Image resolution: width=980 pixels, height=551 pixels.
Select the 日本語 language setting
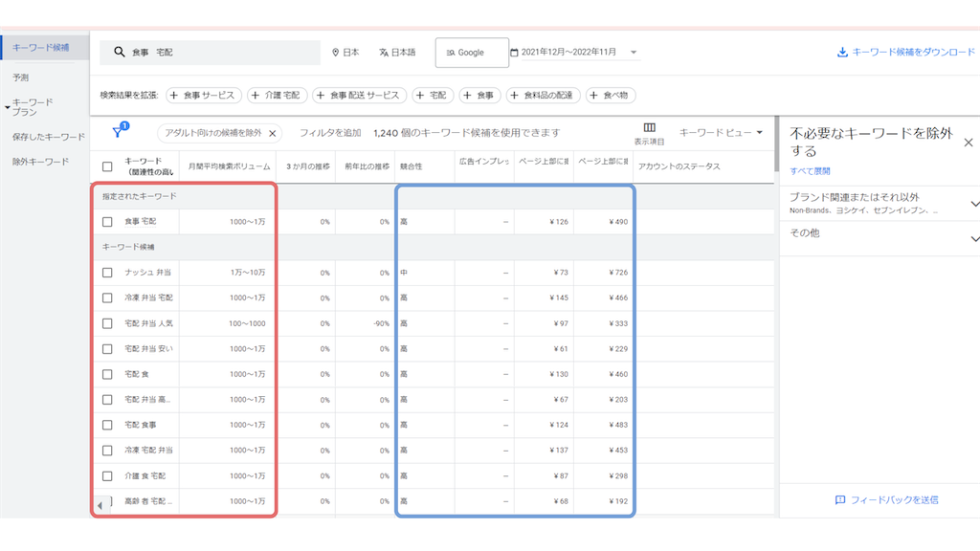pos(397,53)
